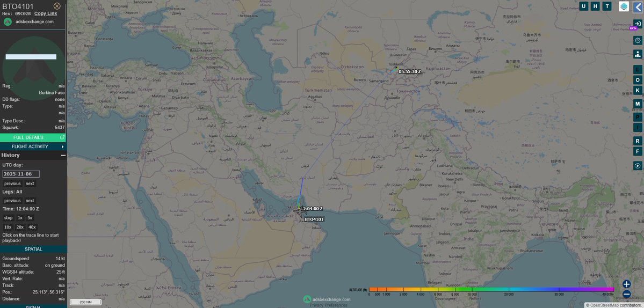644x308 pixels.
Task: Toggle the R map option button
Action: pyautogui.click(x=638, y=141)
